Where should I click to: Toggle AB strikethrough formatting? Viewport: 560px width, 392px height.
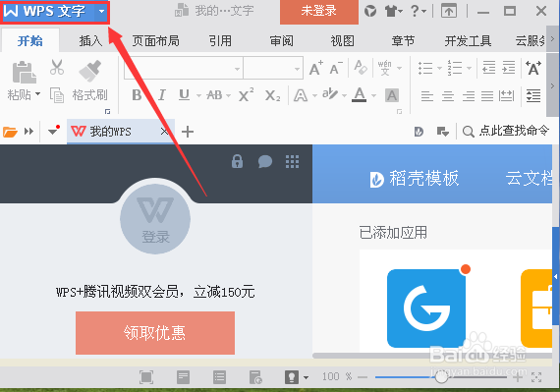pyautogui.click(x=214, y=95)
